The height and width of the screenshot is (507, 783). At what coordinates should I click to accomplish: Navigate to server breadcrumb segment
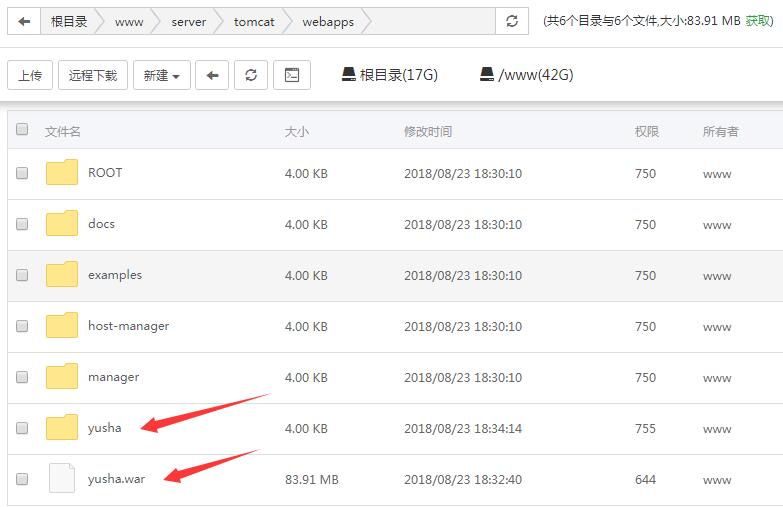point(188,21)
